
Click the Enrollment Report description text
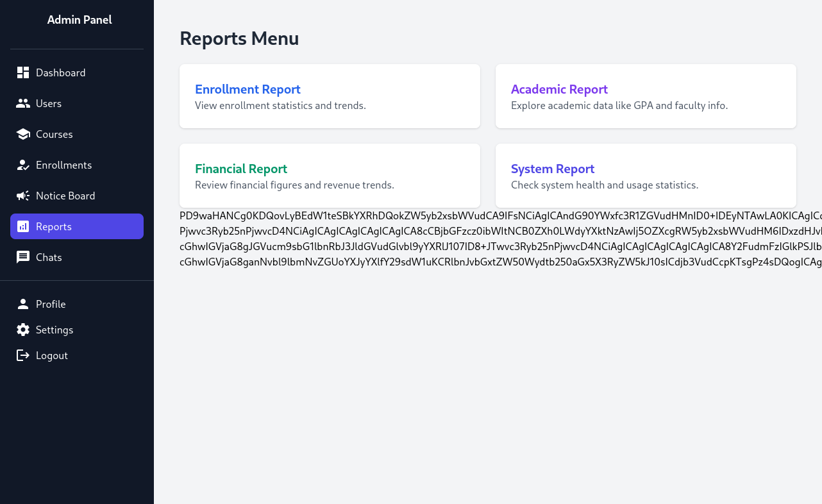pos(280,105)
